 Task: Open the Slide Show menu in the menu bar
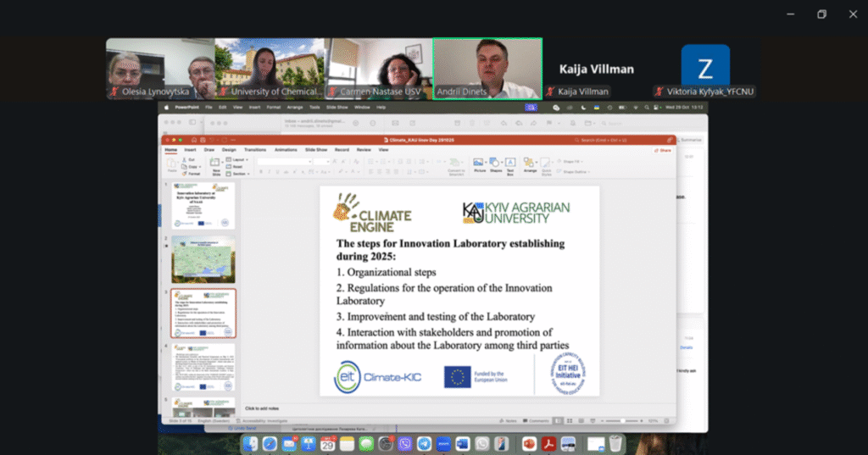point(337,108)
